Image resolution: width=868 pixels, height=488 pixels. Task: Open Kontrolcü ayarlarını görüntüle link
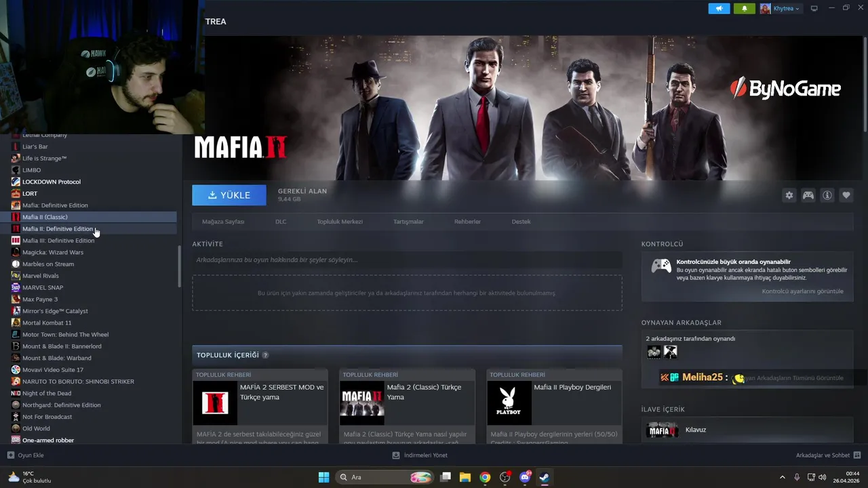tap(803, 291)
